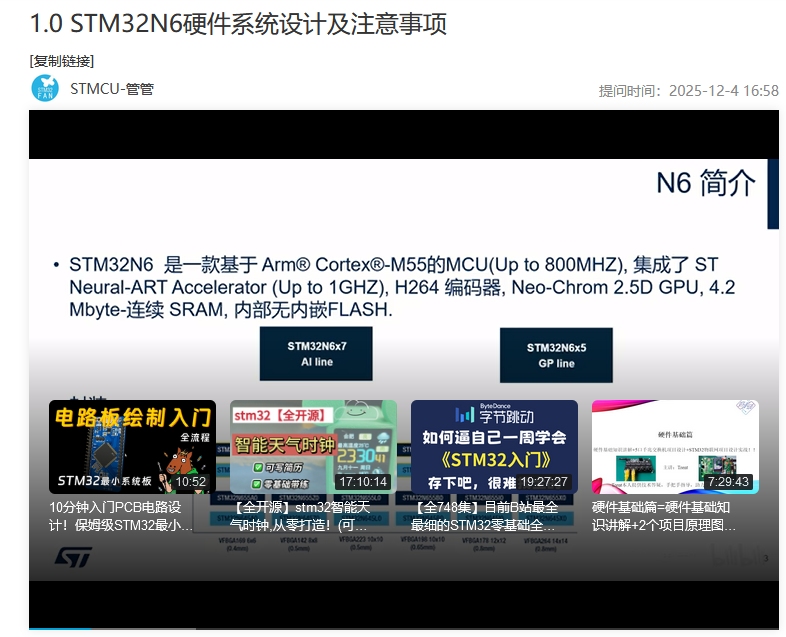Click the [复制链接] copy link
786x637 pixels.
(x=62, y=61)
